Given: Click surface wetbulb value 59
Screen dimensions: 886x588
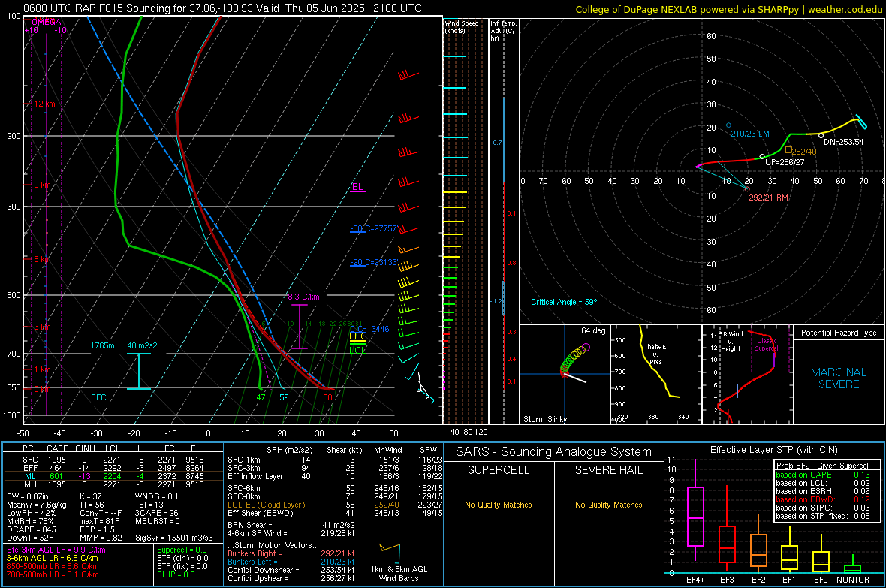Looking at the screenshot, I should click(285, 397).
